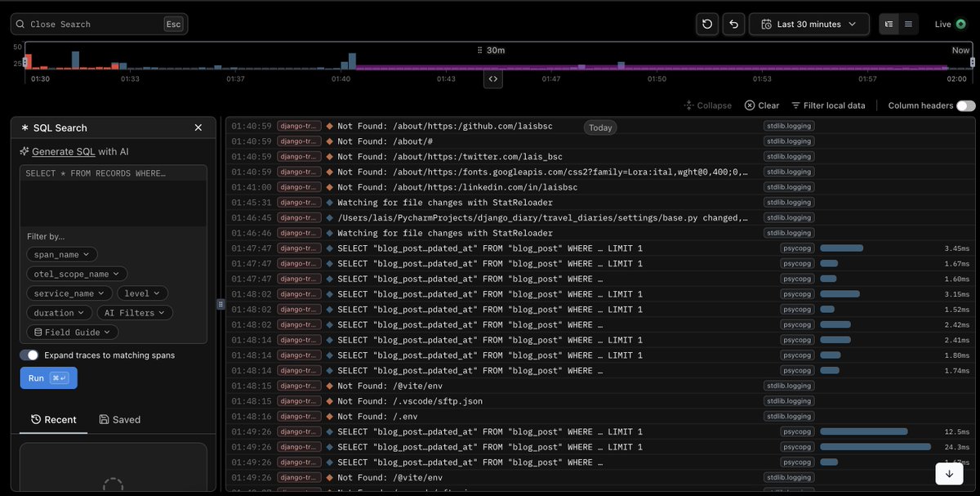This screenshot has height=496, width=980.
Task: Focus the SQL WHERE clause input
Action: click(x=114, y=196)
